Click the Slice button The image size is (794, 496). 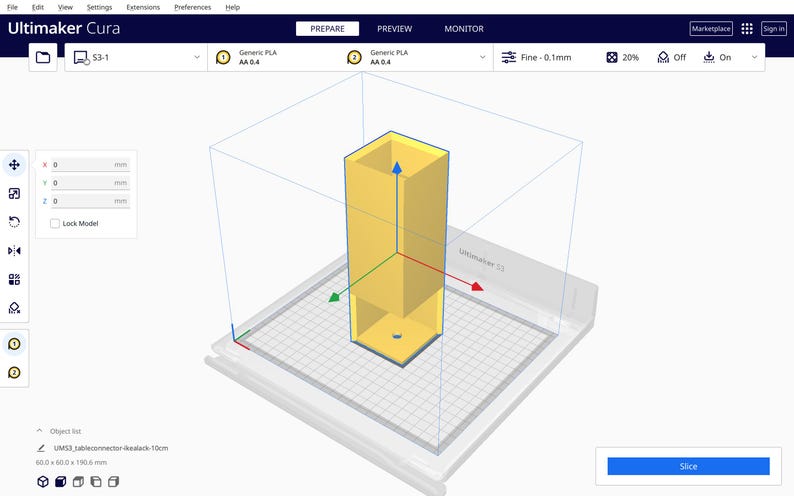[688, 466]
